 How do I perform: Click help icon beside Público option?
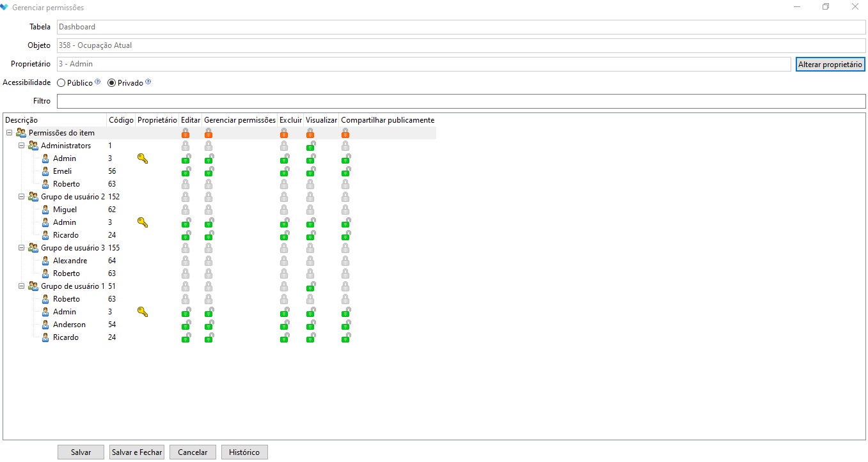point(98,82)
